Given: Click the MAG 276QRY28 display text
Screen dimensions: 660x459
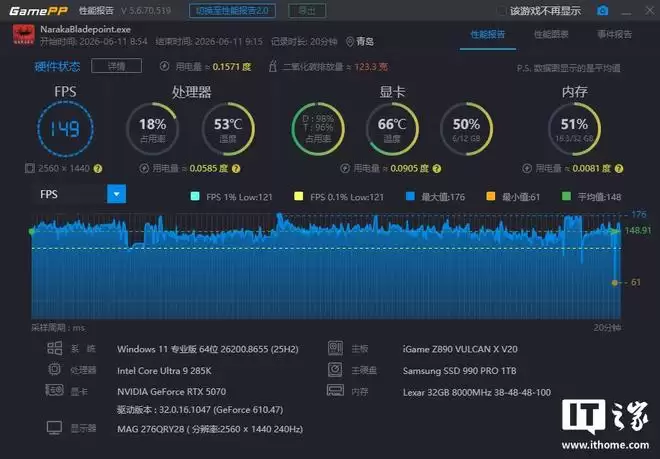Looking at the screenshot, I should 210,429.
